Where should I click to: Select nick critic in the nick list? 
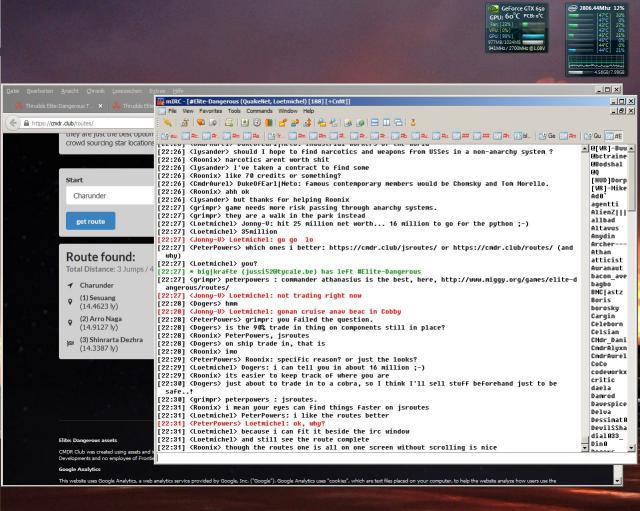(x=603, y=380)
